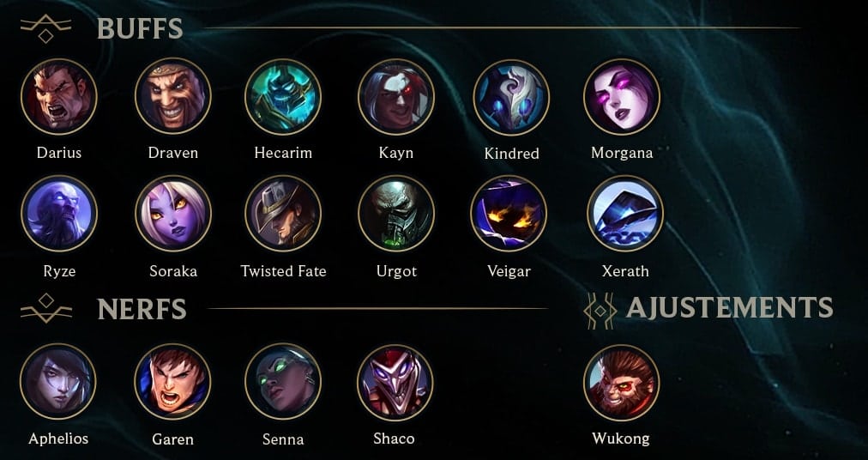Click the Aphelios portrait under Nerfs
The width and height of the screenshot is (868, 460).
[x=57, y=381]
